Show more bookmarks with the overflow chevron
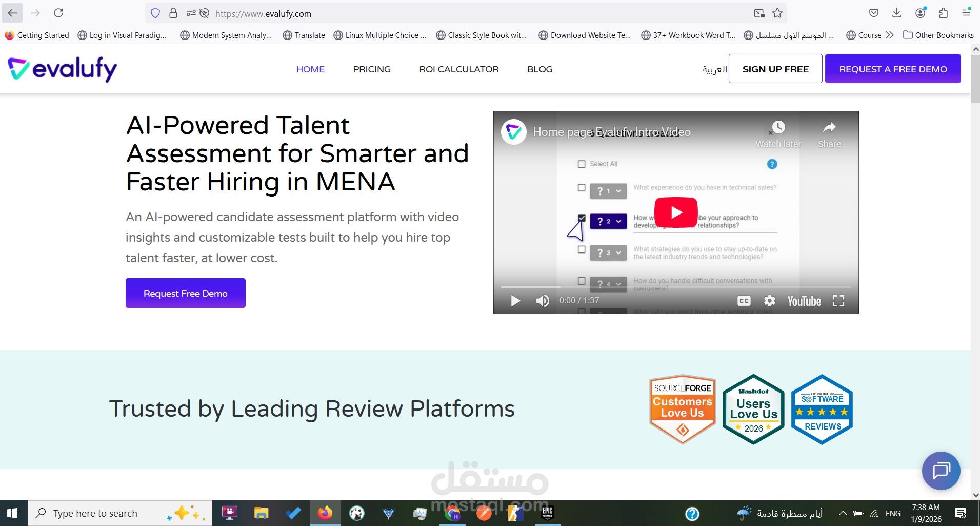Image resolution: width=980 pixels, height=526 pixels. pos(890,35)
